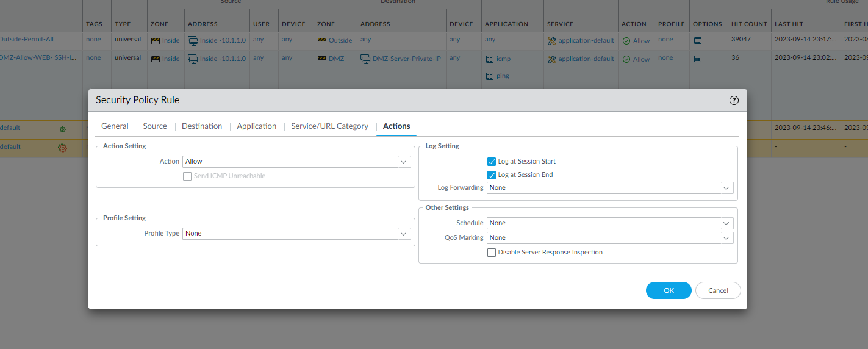This screenshot has width=868, height=349.
Task: Open the Action dropdown set to Allow
Action: (296, 162)
